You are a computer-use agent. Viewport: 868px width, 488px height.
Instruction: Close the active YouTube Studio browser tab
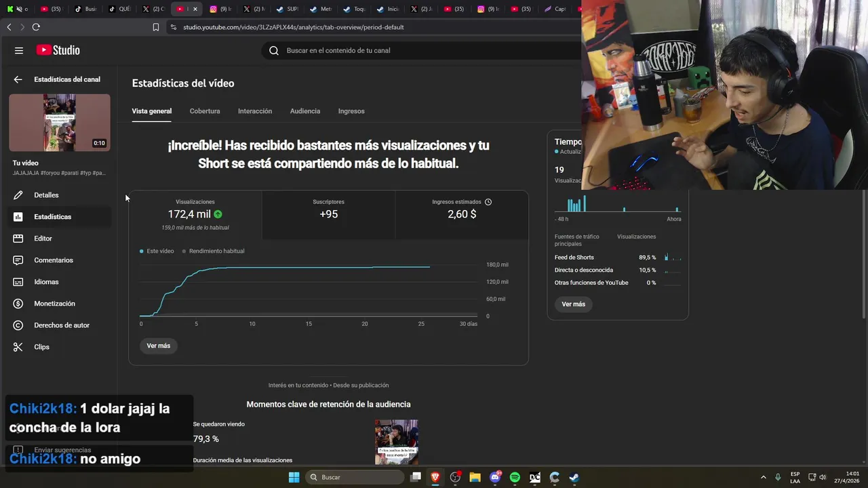[196, 9]
